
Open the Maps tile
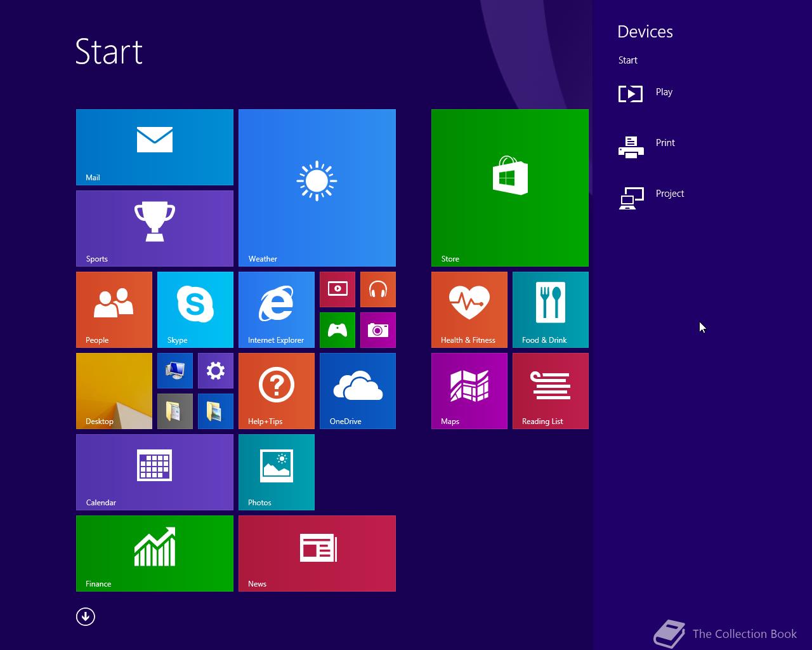click(x=469, y=391)
